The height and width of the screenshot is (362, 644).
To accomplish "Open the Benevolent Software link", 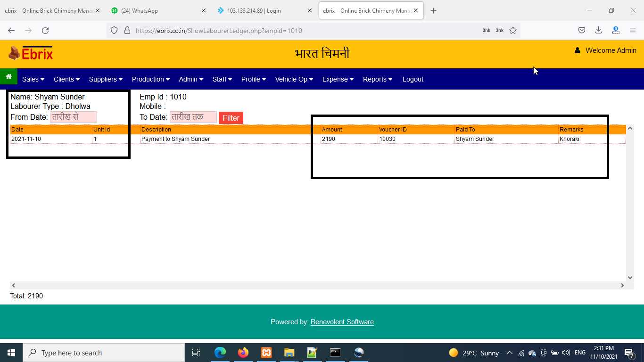I will pos(342,322).
